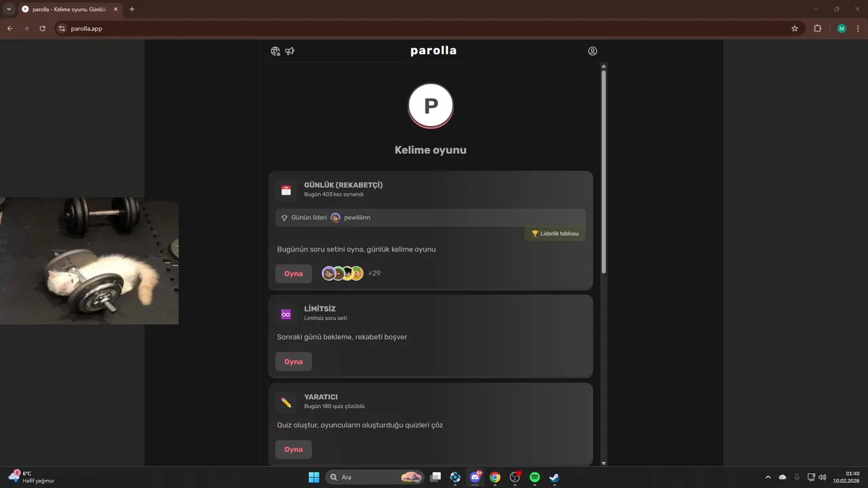Bookmark this page with the star icon

pyautogui.click(x=795, y=28)
